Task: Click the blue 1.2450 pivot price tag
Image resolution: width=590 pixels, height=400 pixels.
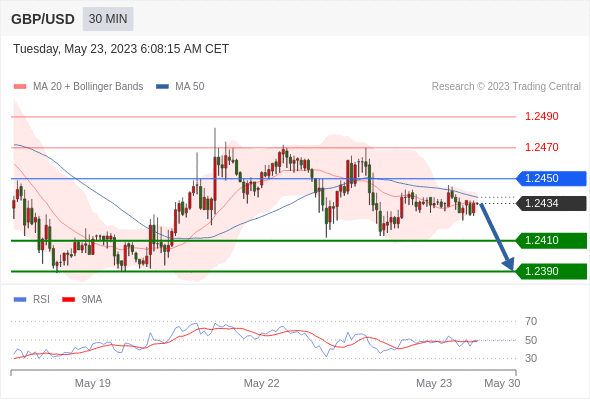Action: click(552, 178)
